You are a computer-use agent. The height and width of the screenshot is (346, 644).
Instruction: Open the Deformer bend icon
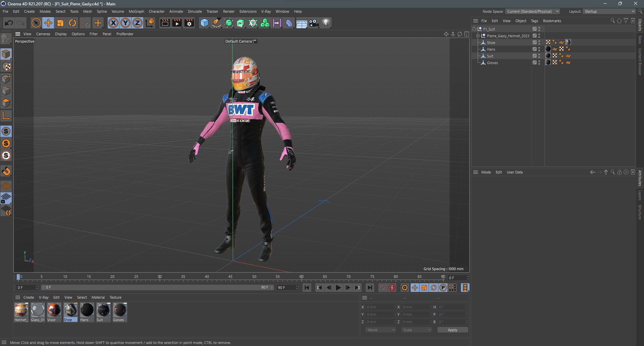coord(289,23)
